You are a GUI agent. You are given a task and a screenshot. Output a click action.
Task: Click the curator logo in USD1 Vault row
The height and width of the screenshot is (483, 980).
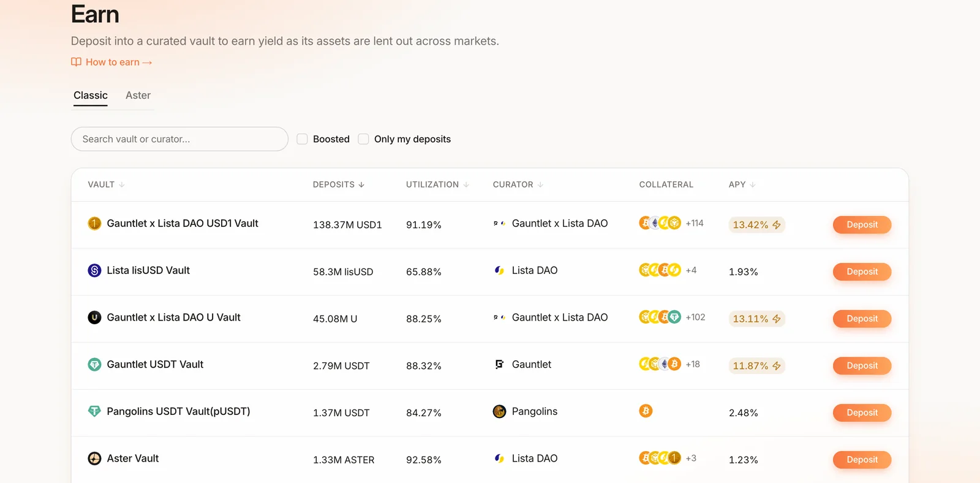[x=499, y=224]
